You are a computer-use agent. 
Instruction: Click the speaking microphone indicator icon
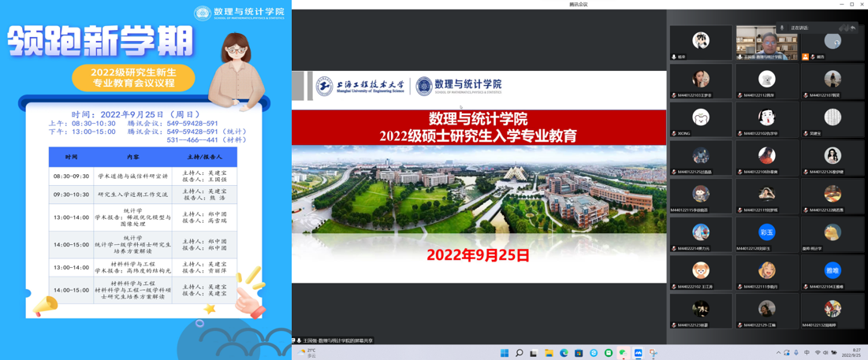(x=782, y=28)
